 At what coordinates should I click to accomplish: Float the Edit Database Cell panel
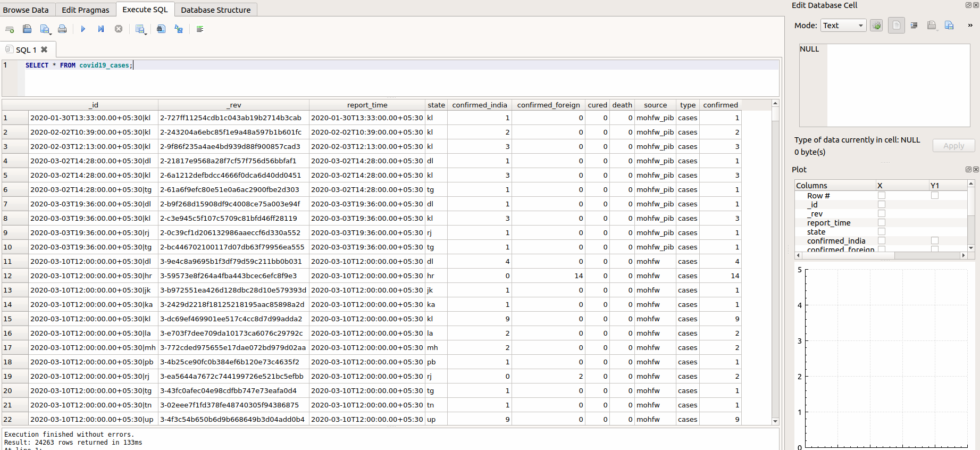point(968,4)
